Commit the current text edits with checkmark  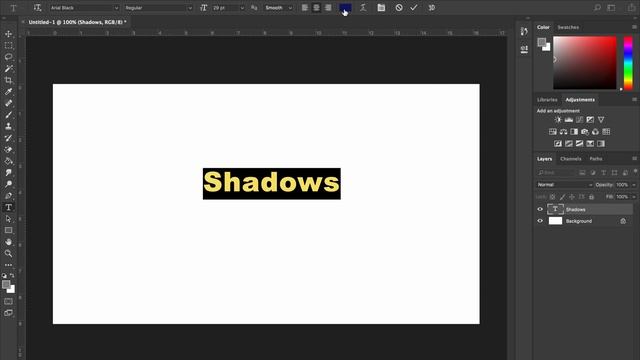[x=414, y=8]
